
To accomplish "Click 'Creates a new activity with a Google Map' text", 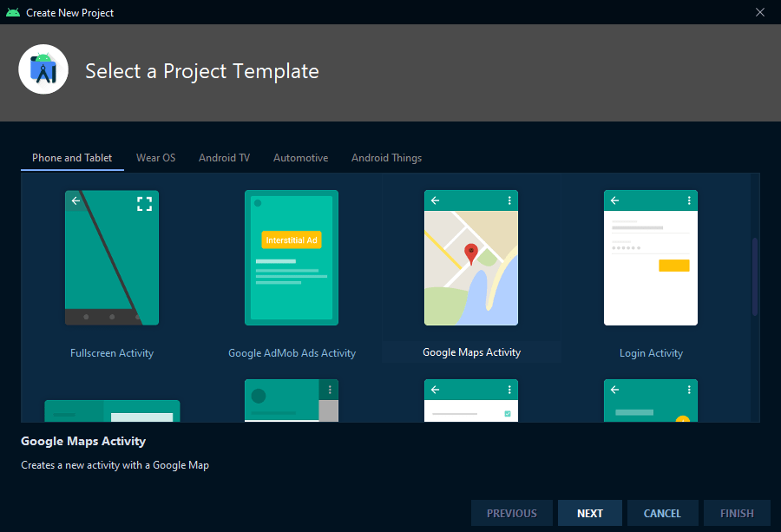I will 115,465.
